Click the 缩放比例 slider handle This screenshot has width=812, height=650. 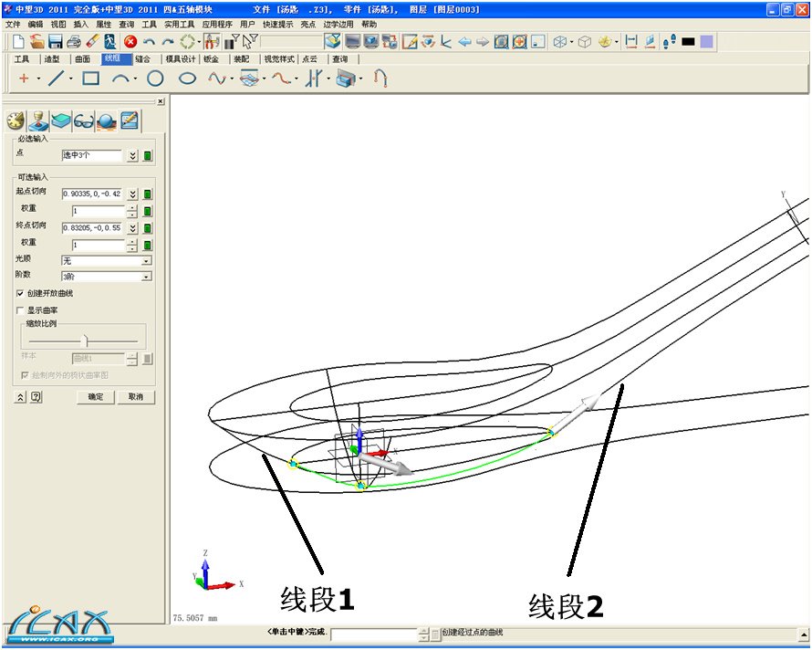click(x=87, y=340)
